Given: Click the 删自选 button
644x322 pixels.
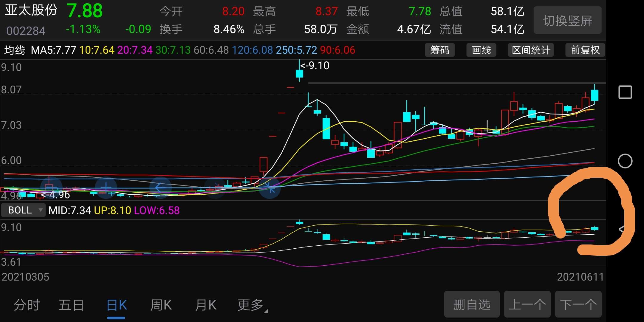Looking at the screenshot, I should coord(472,304).
